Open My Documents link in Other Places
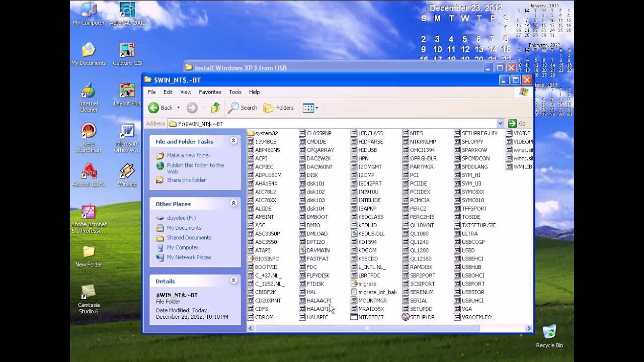Image resolution: width=644 pixels, height=362 pixels. click(x=184, y=228)
